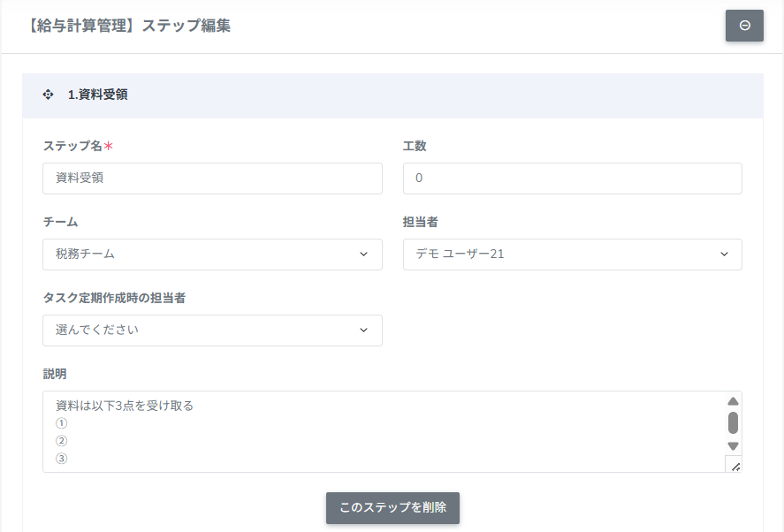Screen dimensions: 784x532
Task: Click the 工数 field label
Action: pos(415,146)
